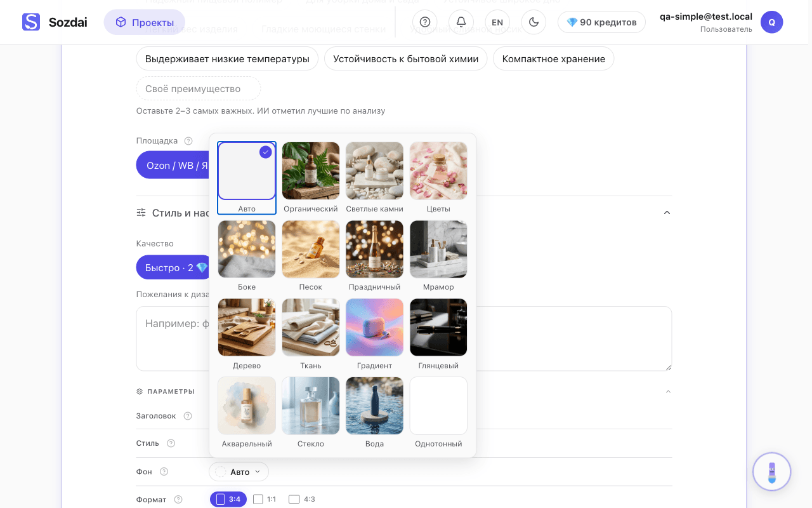The width and height of the screenshot is (812, 508).
Task: Choose the Авто background thumbnail
Action: pyautogui.click(x=247, y=171)
